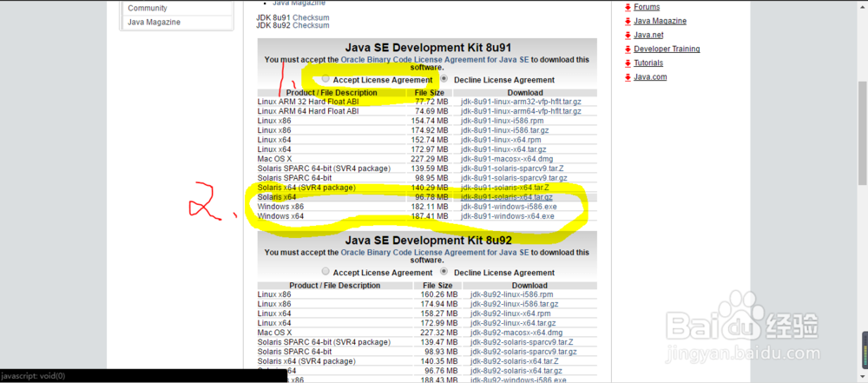The height and width of the screenshot is (383, 868).
Task: Open 8u92 Oracle Binary Code License Agreement link
Action: [435, 252]
